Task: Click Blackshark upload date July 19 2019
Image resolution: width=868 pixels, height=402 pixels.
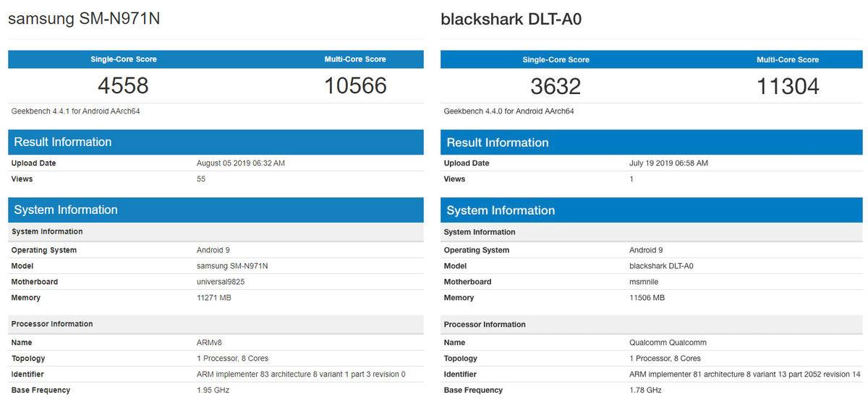Action: coord(669,163)
